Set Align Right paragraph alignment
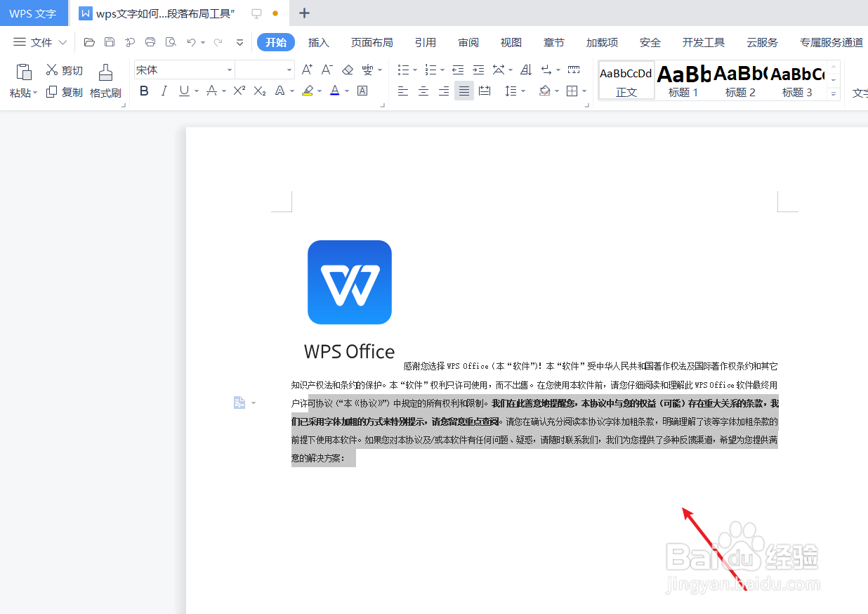This screenshot has height=614, width=868. coord(444,91)
